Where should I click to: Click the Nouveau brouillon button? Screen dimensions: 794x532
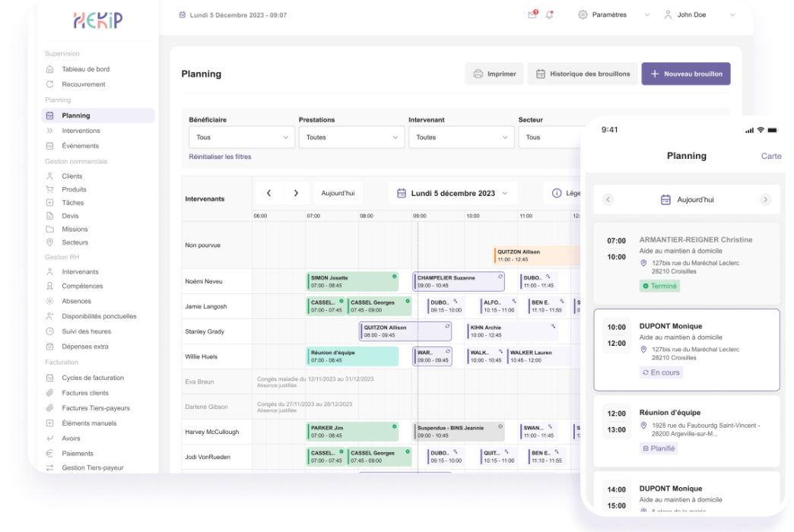pos(686,74)
